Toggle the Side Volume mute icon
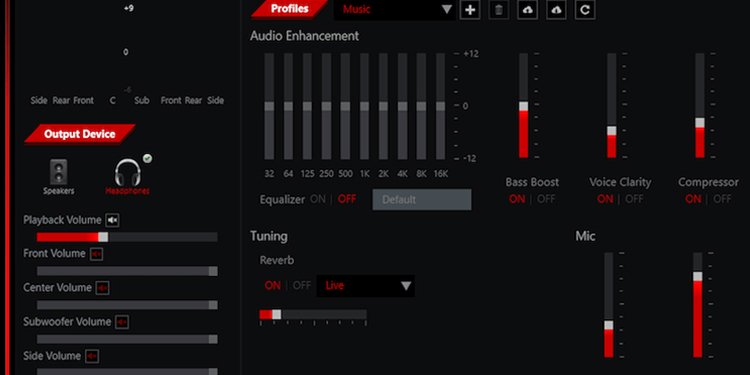The width and height of the screenshot is (750, 375). point(92,356)
